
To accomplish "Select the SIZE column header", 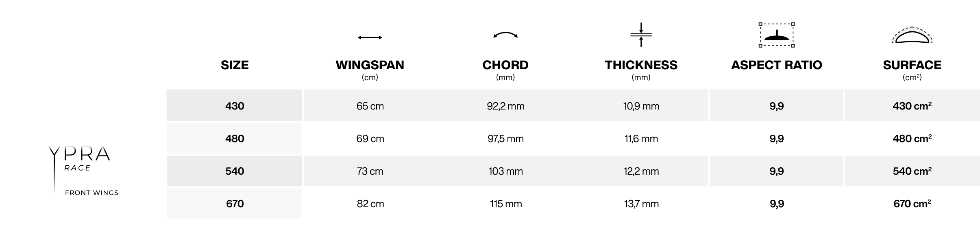I will 235,65.
